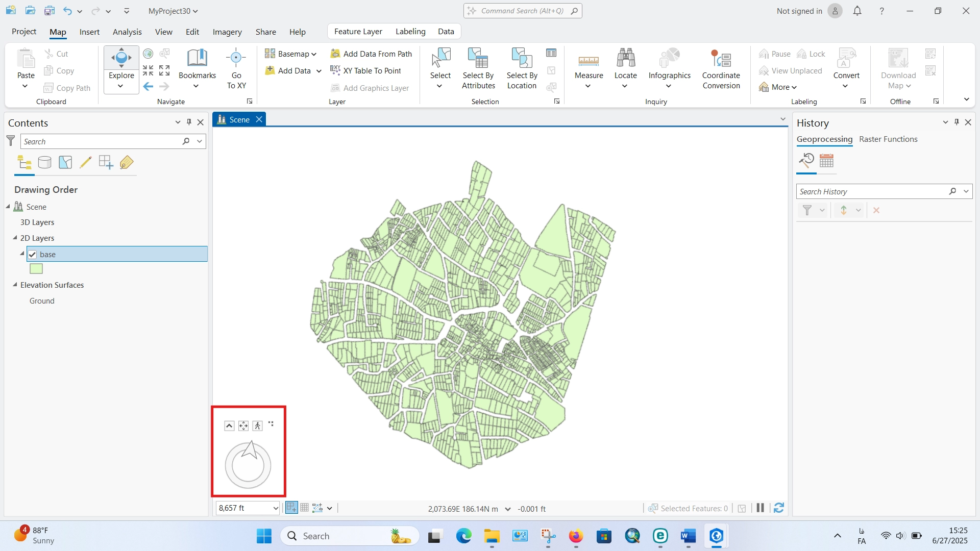Open the Basemap dropdown
The height and width of the screenshot is (551, 980).
point(291,54)
